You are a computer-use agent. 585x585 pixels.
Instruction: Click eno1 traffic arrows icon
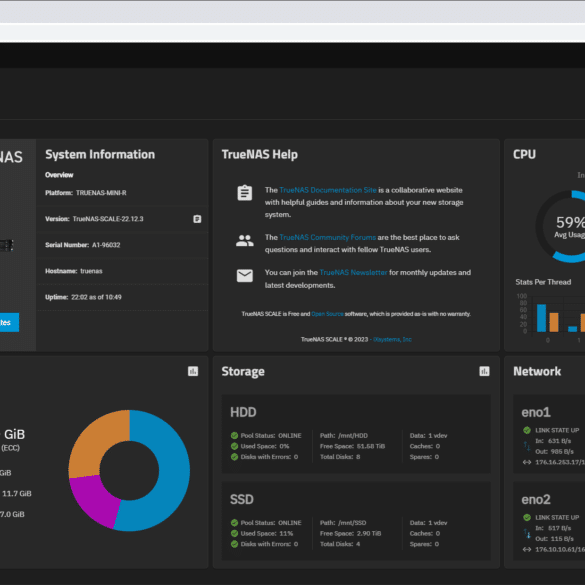point(527,446)
